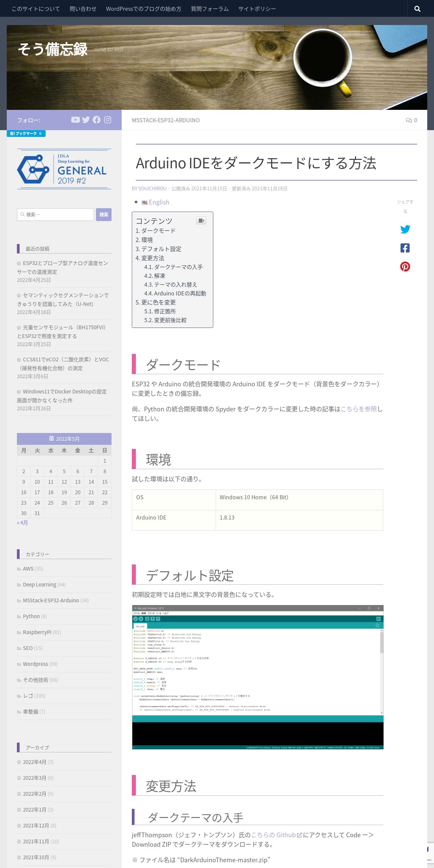The width and height of the screenshot is (434, 868).
Task: Jump to 1. ダークモード in contents
Action: [x=155, y=231]
